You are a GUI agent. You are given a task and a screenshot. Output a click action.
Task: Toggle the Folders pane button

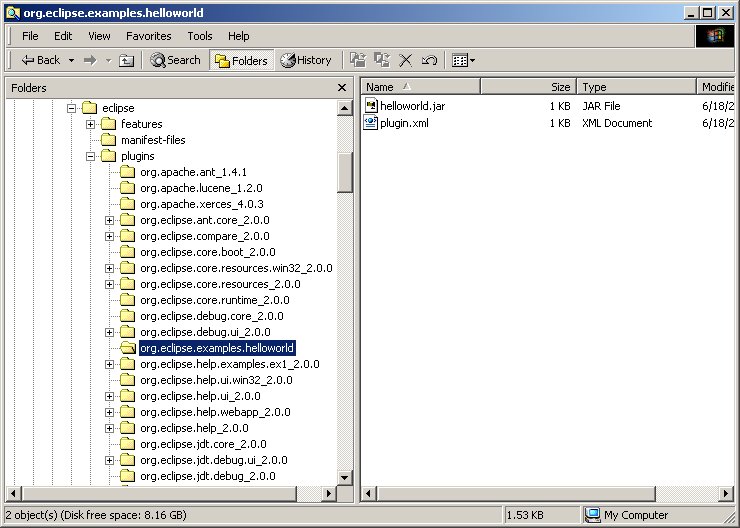240,60
